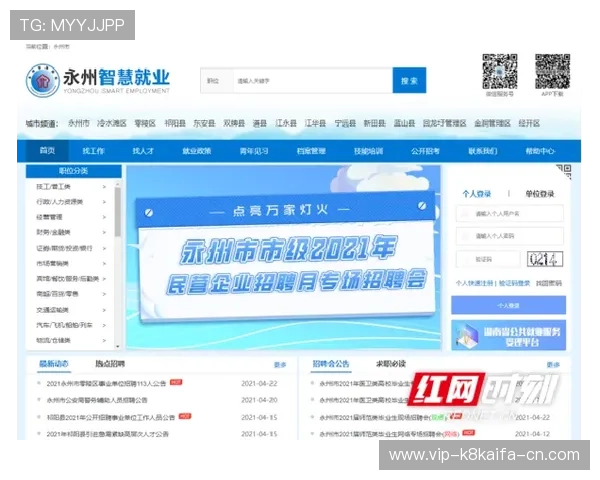Click HOT badge beside 祁阳县2021年公开招聘事业单位 notice

pos(185,416)
